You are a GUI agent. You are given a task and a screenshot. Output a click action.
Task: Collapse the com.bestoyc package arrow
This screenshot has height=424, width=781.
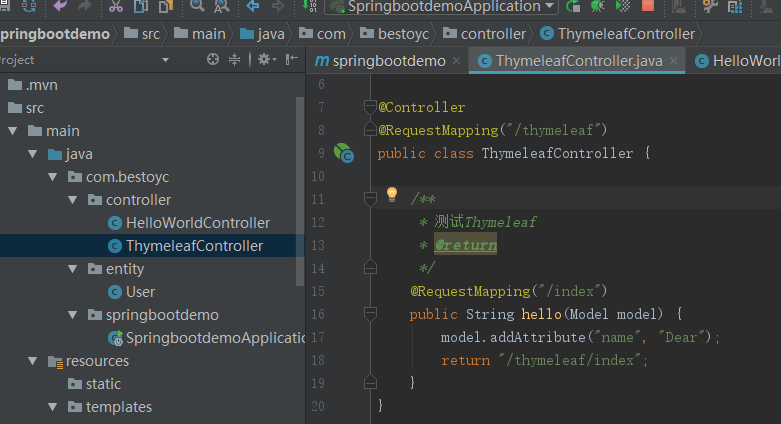pos(53,177)
